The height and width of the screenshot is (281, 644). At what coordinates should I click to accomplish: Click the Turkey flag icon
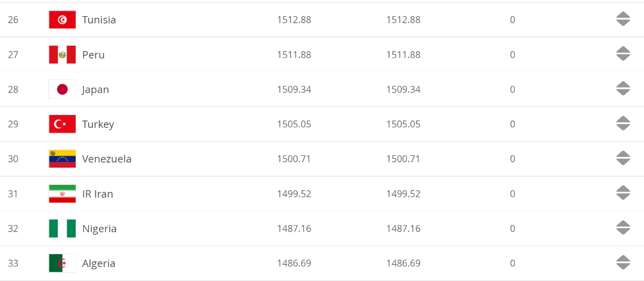point(62,124)
